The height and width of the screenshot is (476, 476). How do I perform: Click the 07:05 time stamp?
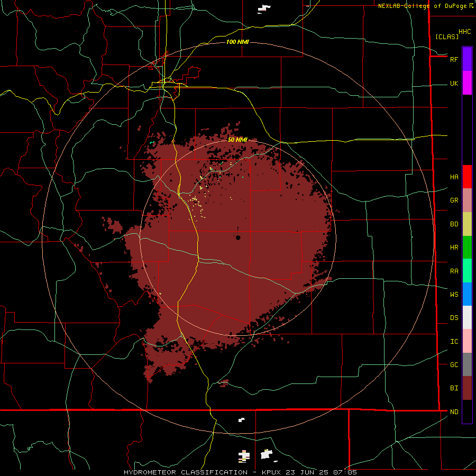(x=345, y=472)
